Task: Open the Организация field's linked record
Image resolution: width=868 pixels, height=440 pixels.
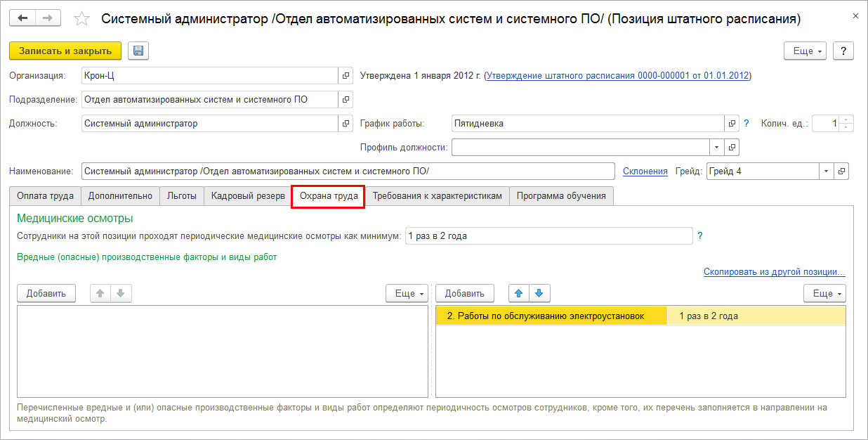Action: 346,75
